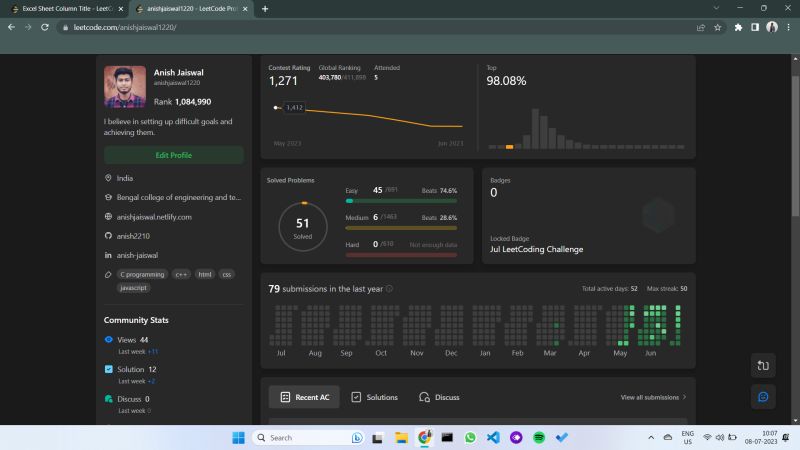Image resolution: width=800 pixels, height=450 pixels.
Task: Open the anishjaiswal.netlify.com link
Action: tap(153, 216)
